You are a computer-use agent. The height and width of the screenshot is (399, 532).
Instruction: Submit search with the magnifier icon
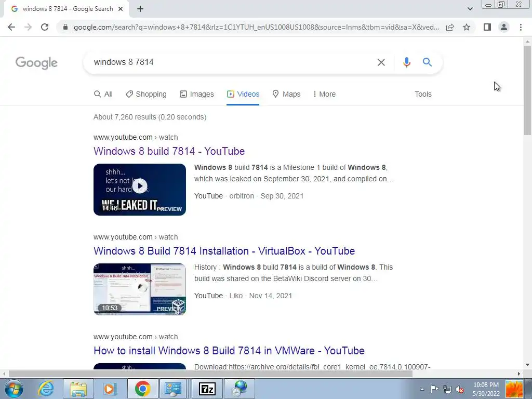[427, 62]
